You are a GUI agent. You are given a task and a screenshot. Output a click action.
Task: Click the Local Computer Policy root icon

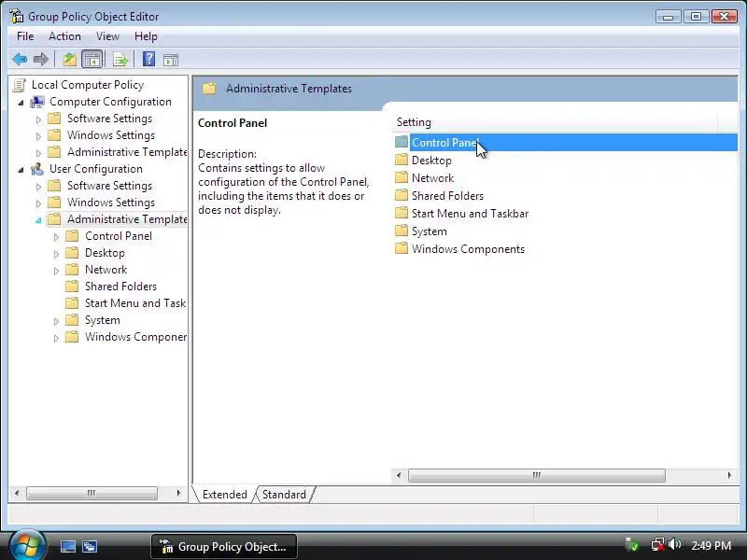pos(20,85)
